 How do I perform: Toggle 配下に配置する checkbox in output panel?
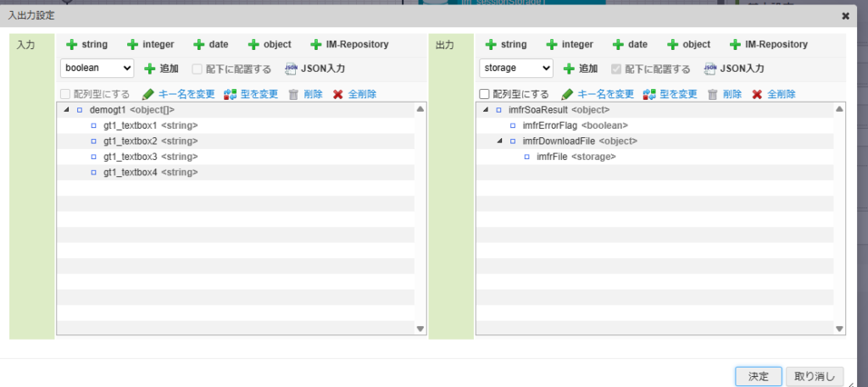click(615, 69)
